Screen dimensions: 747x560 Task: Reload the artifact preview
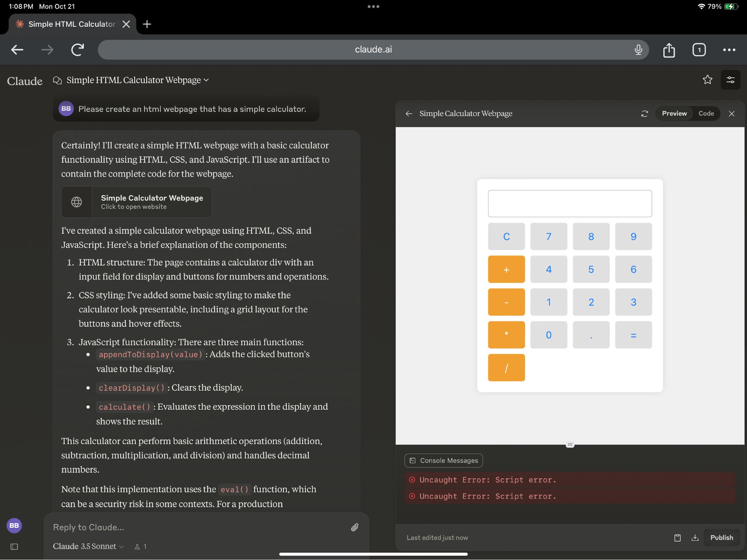tap(644, 114)
